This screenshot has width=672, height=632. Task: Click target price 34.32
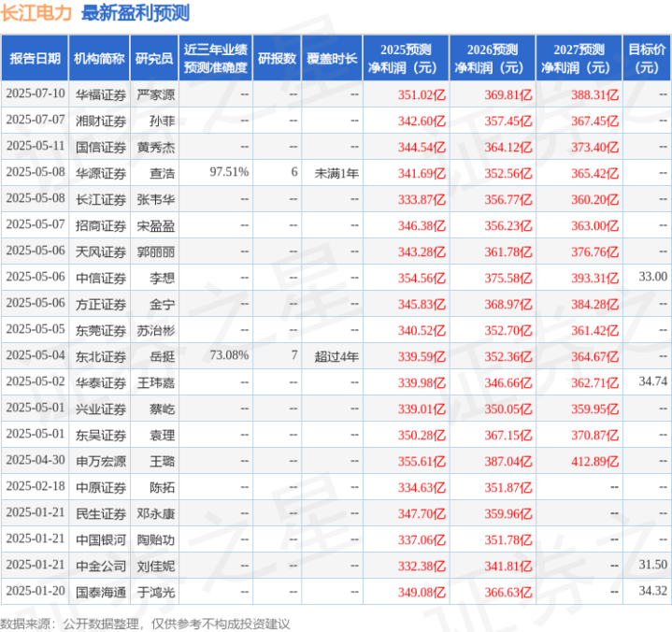(x=653, y=591)
